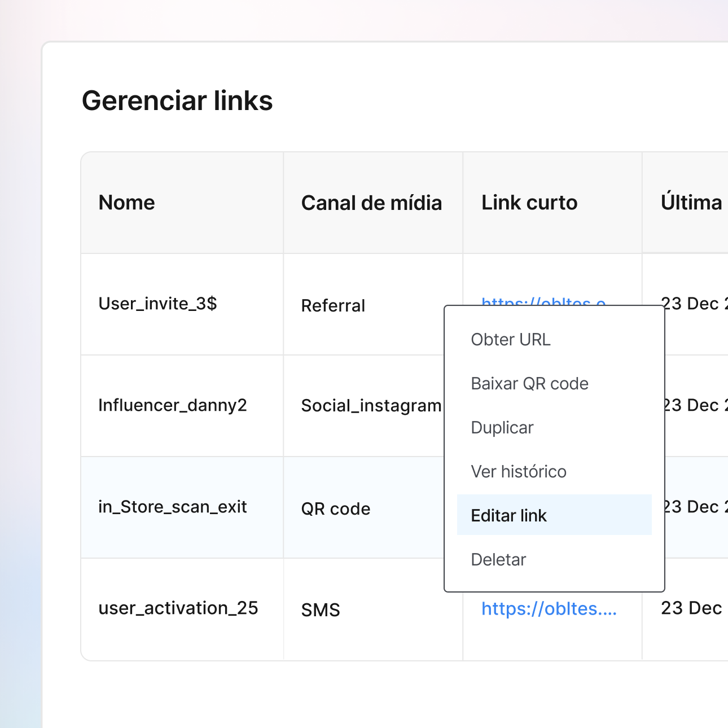Open the short link in user_activation_25 row
Viewport: 728px width, 728px height.
click(x=549, y=609)
